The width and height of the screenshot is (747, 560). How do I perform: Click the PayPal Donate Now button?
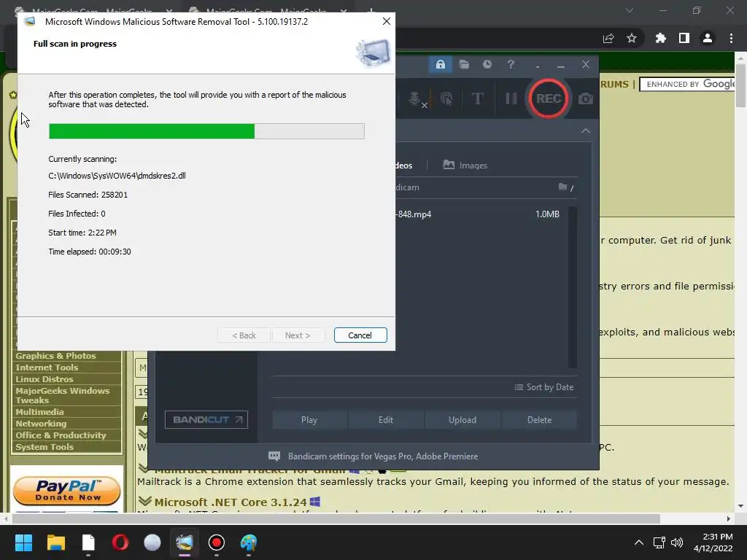[x=66, y=491]
